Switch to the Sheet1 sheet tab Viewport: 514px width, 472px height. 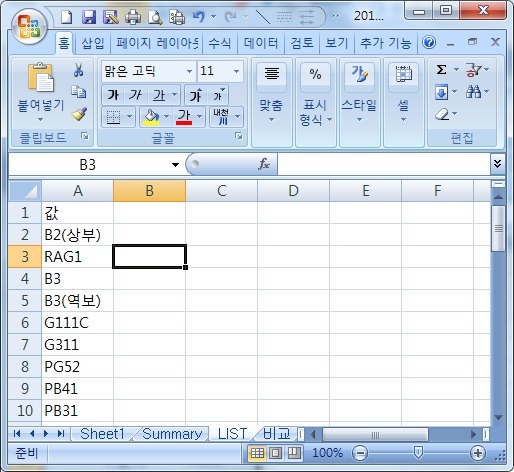tap(102, 434)
